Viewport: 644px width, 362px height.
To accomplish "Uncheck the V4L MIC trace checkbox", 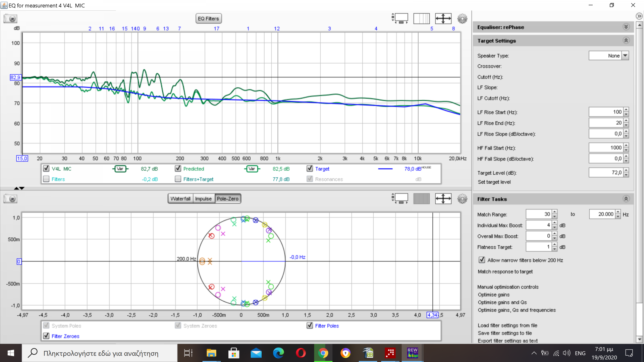I will click(46, 169).
